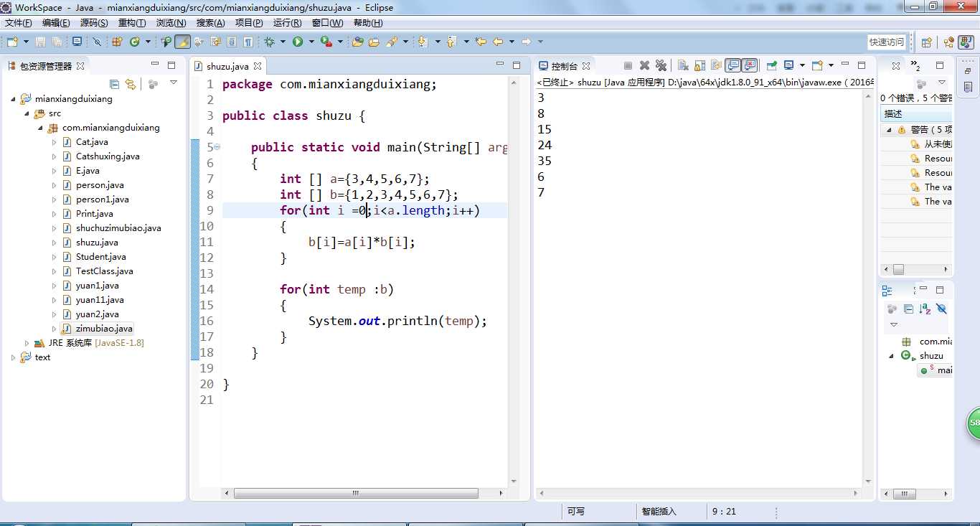This screenshot has height=526, width=980.
Task: Click the Problems view horizontal scrollbar thumb
Action: (898, 270)
